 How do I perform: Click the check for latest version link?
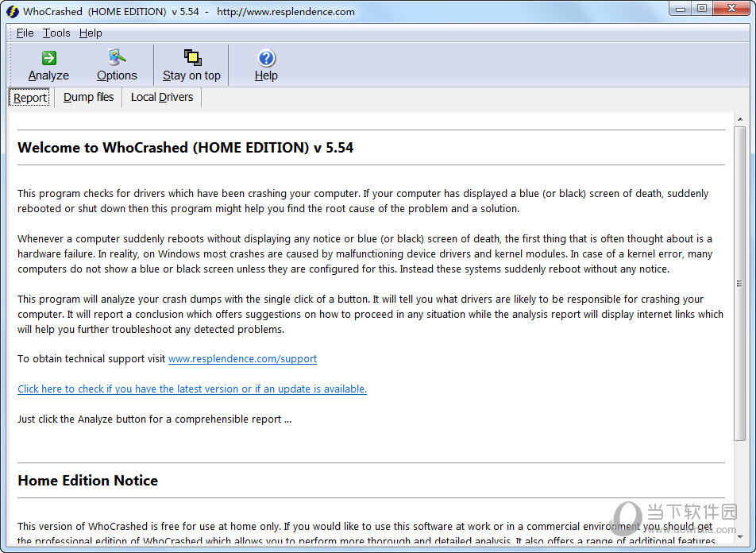[x=192, y=389]
